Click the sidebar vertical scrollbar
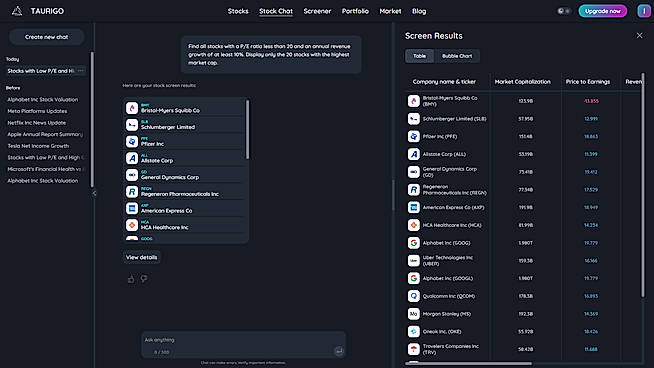Image resolution: width=654 pixels, height=368 pixels. coord(92,119)
